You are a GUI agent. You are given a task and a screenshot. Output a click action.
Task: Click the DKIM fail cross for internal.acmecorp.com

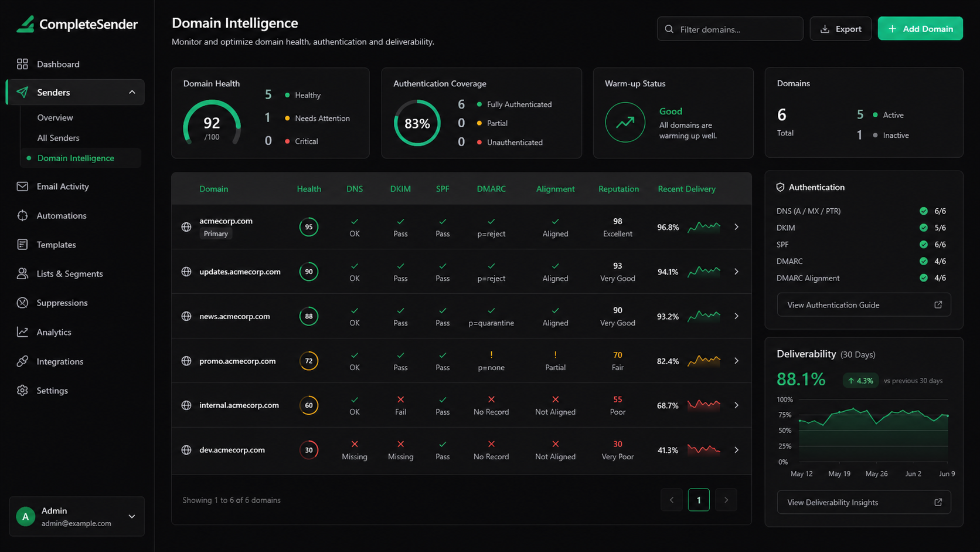tap(400, 399)
